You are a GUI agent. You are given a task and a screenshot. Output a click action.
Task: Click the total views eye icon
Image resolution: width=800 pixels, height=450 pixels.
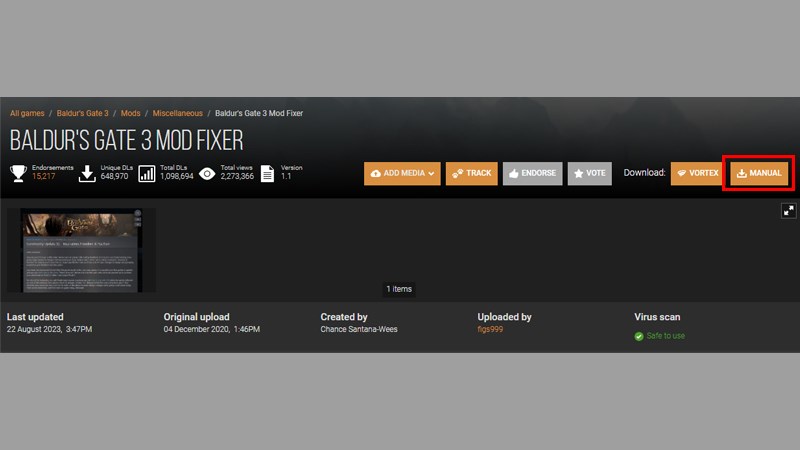click(x=207, y=174)
